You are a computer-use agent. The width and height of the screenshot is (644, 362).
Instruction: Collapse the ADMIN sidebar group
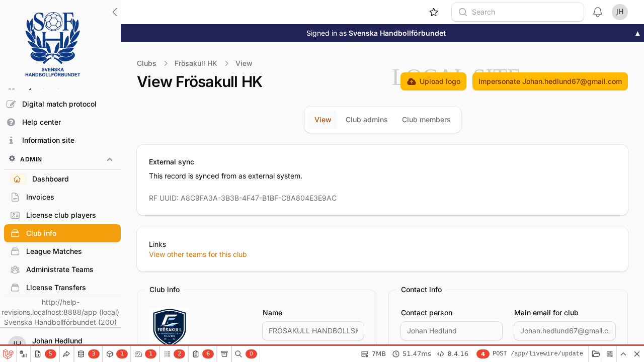coord(110,159)
